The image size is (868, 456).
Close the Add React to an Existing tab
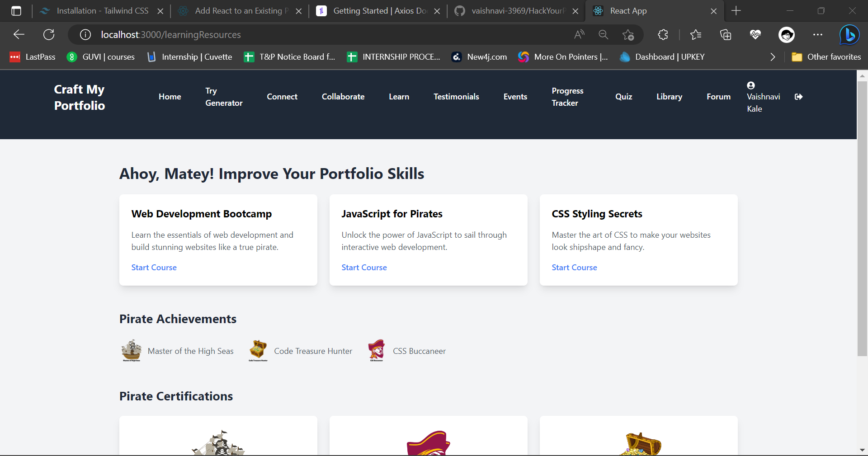[298, 11]
